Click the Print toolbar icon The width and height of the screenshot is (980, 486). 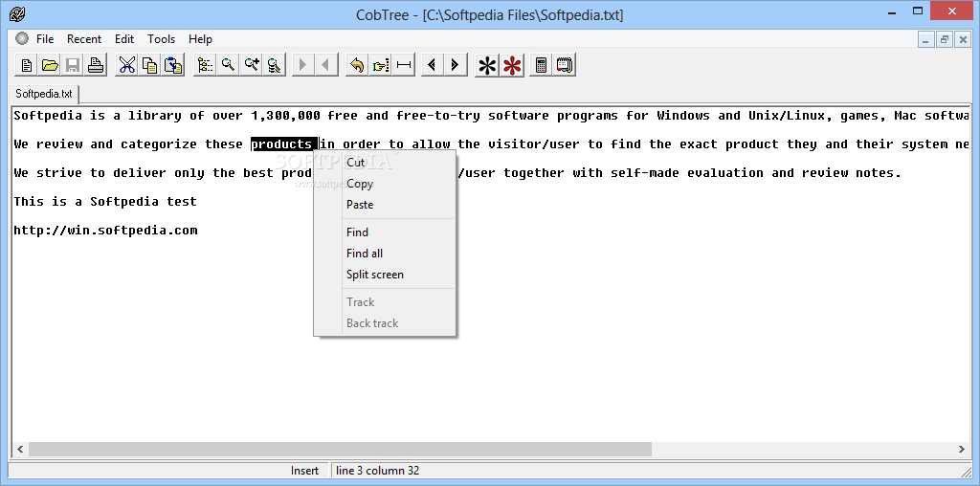[x=96, y=65]
